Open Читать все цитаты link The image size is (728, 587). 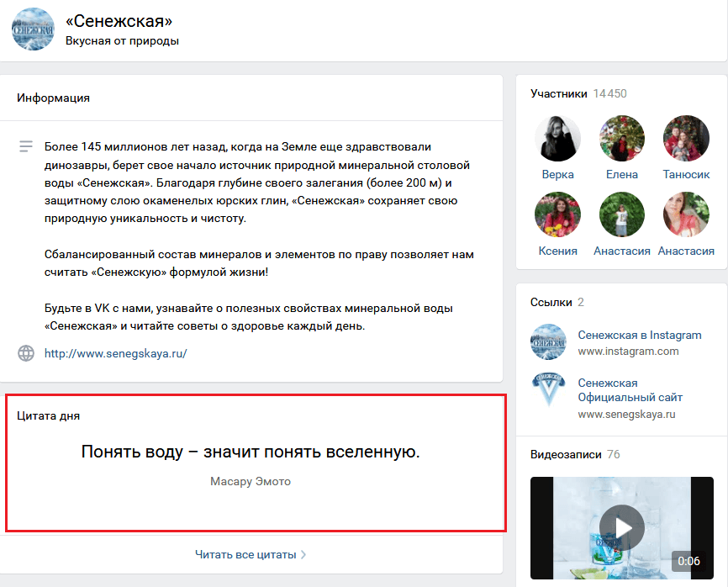[245, 554]
